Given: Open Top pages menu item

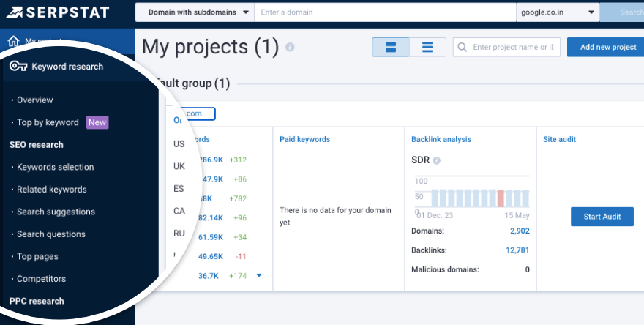Looking at the screenshot, I should coord(37,256).
